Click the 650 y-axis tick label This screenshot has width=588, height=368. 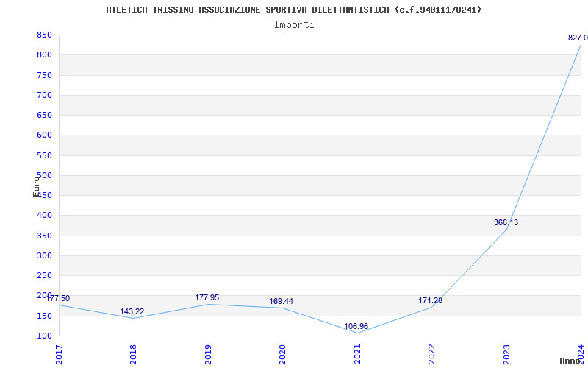[x=44, y=116]
